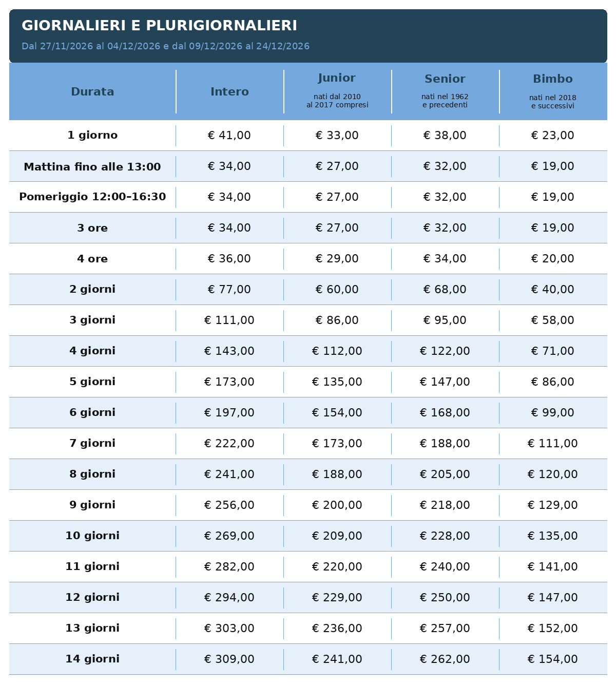Select the Durata column header

click(x=92, y=92)
